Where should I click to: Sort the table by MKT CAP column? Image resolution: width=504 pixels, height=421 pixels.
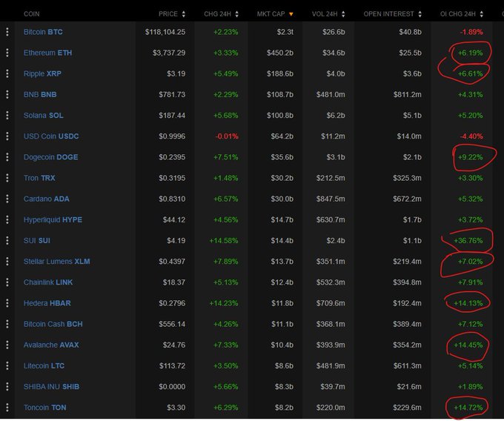[x=275, y=14]
